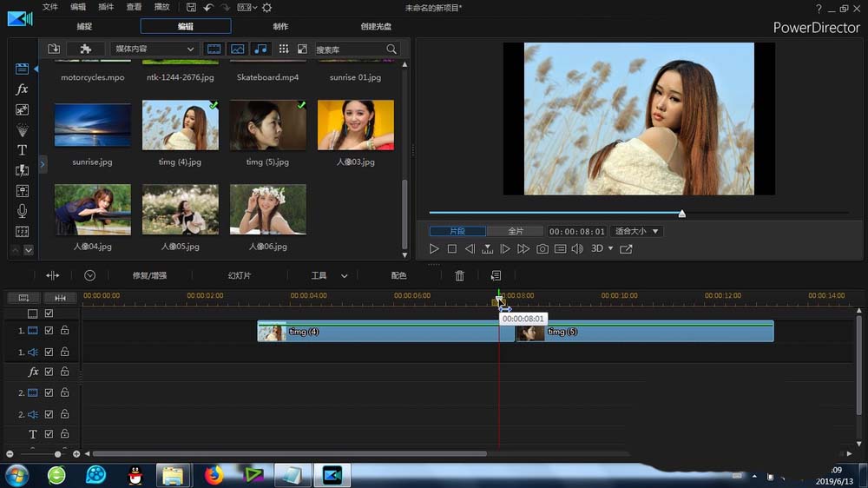
Task: Select the 人像05.jpg thumbnail
Action: (181, 209)
